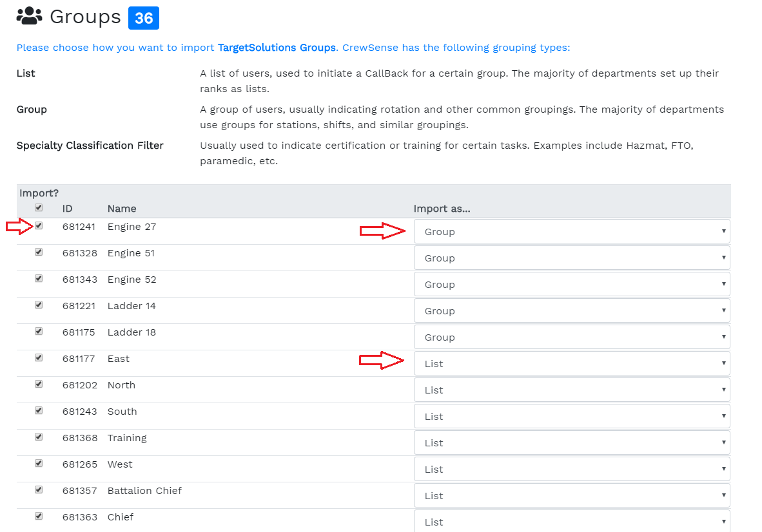Open Import as dropdown for South
Screen dimensions: 762x532
pos(572,416)
